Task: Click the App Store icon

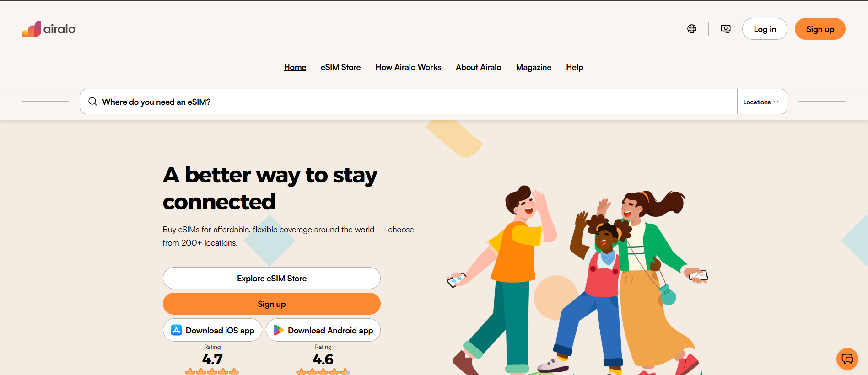Action: 176,330
